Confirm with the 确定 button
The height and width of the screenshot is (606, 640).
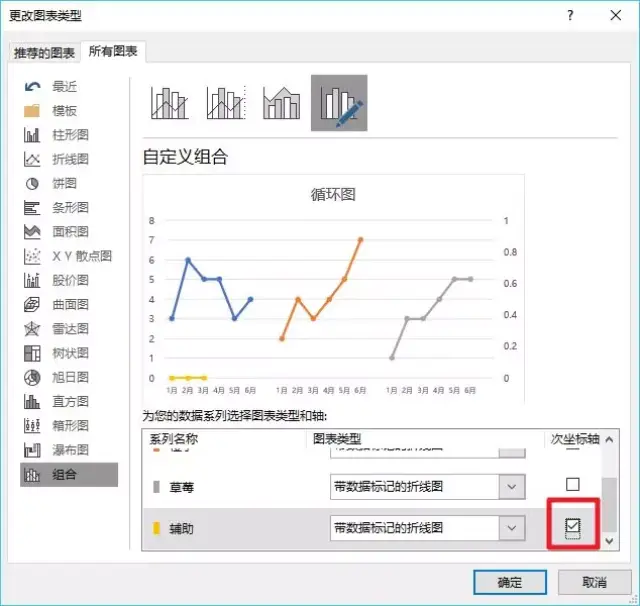[510, 582]
